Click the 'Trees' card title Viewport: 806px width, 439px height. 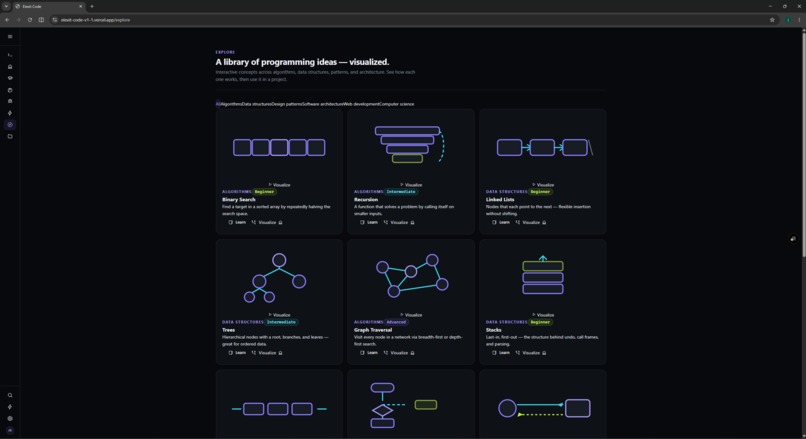coord(228,330)
